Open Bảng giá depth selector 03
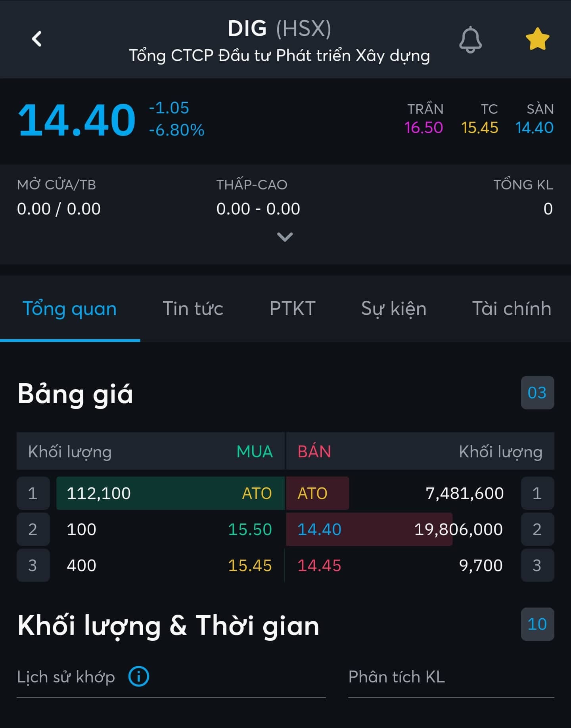The height and width of the screenshot is (728, 571). (537, 393)
